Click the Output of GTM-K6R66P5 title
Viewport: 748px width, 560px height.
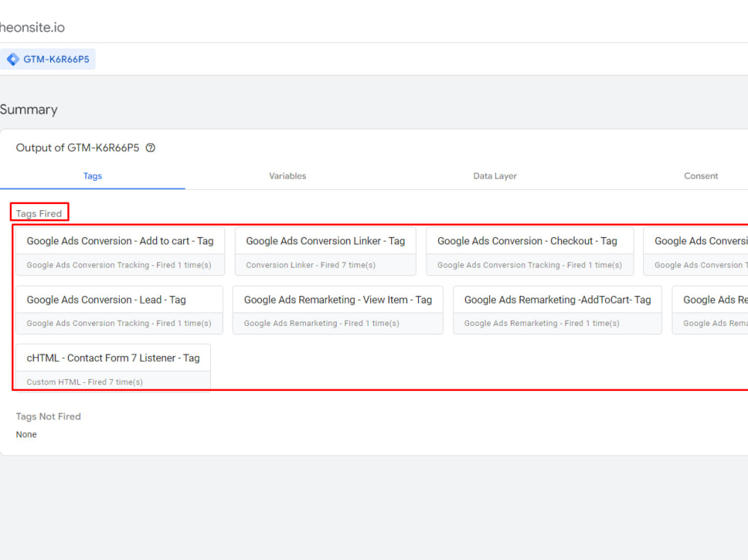77,148
